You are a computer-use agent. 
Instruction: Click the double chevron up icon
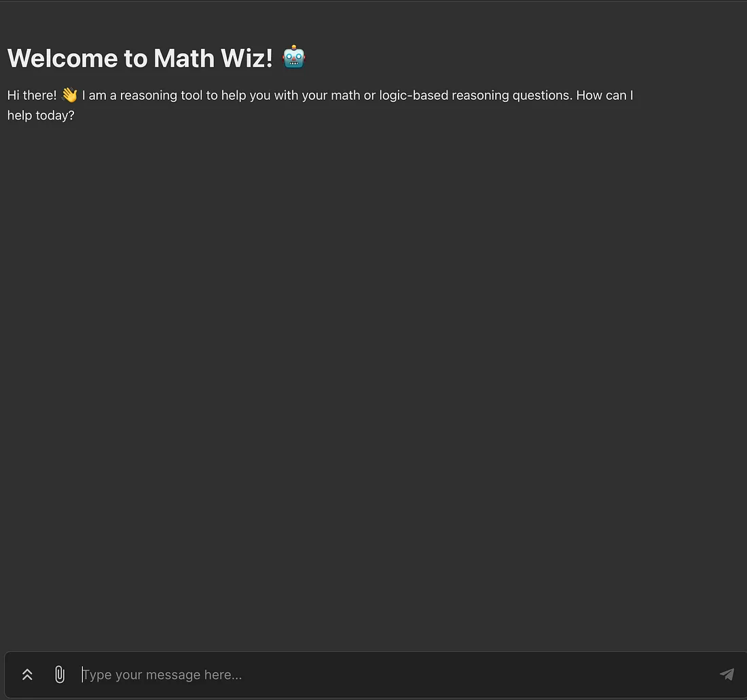(27, 674)
